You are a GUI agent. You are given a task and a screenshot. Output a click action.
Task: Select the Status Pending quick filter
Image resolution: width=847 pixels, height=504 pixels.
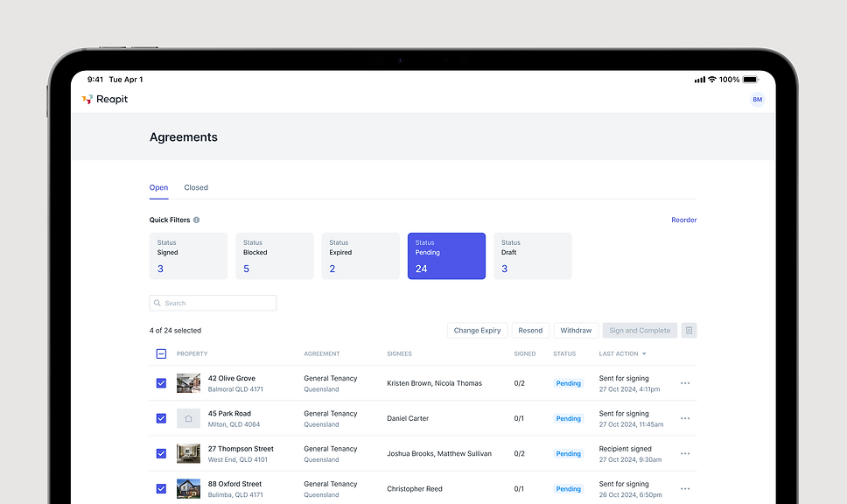click(447, 256)
